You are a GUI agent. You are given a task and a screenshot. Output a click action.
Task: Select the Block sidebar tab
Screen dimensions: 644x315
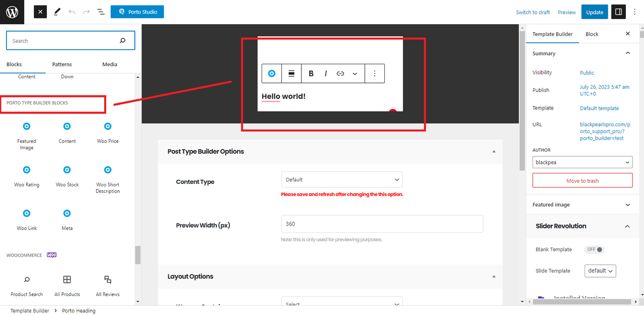(x=592, y=34)
